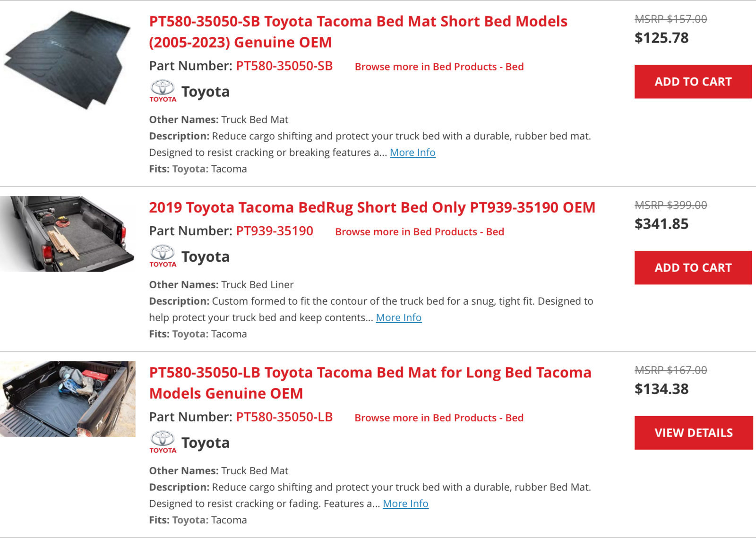Open the BedRug truck bed photo thumbnail
756x539 pixels.
68,234
